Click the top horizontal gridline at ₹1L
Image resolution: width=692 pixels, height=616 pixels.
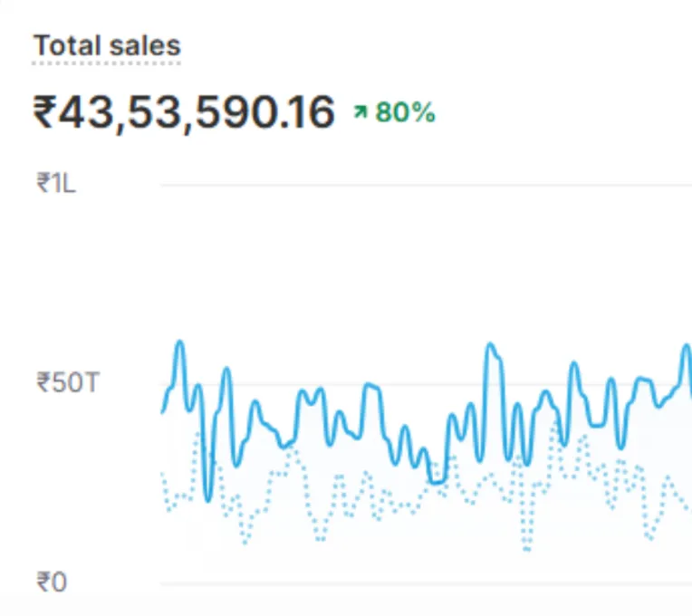coord(426,185)
